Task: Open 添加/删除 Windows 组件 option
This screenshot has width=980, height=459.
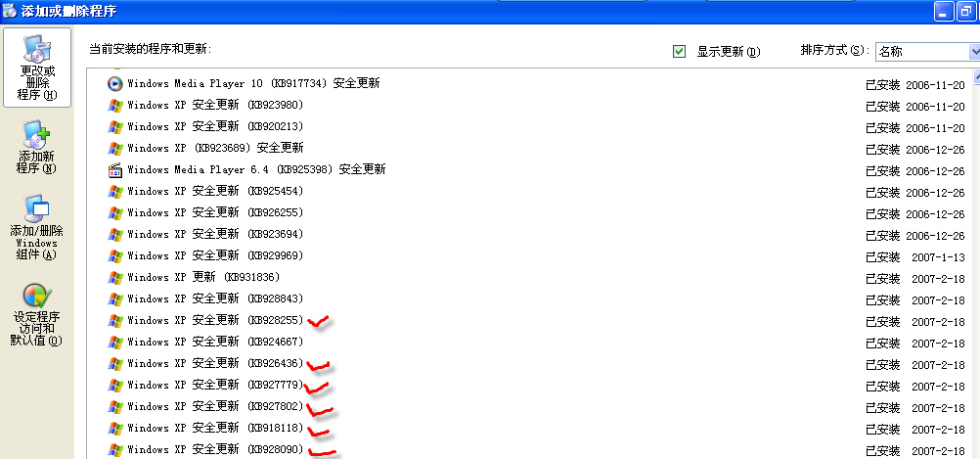Action: 37,227
